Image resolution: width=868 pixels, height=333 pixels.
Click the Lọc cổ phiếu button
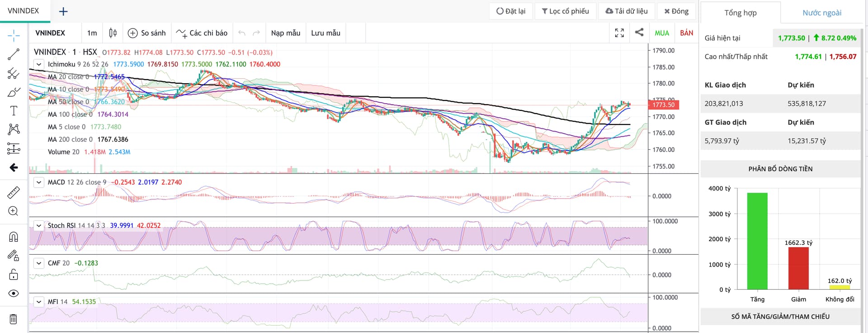566,11
